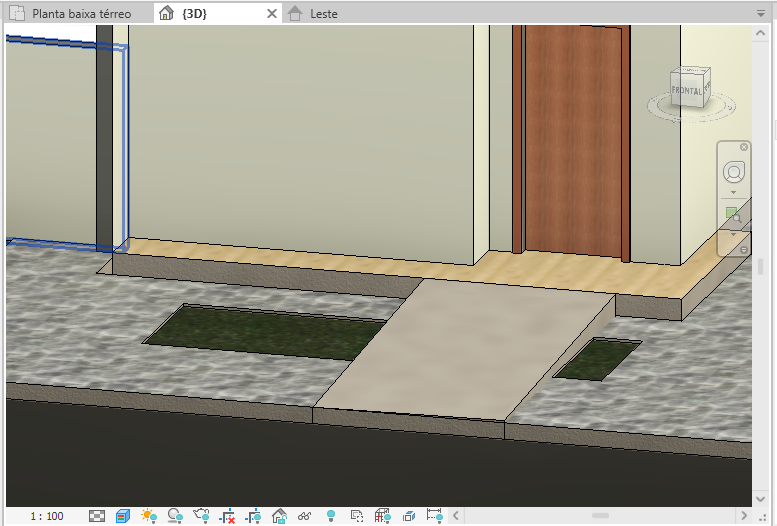Click the horizontal scrollbar left arrow

click(456, 516)
